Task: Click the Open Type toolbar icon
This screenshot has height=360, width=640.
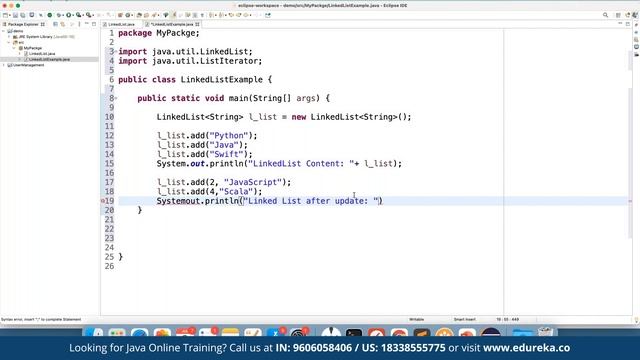Action: point(140,15)
